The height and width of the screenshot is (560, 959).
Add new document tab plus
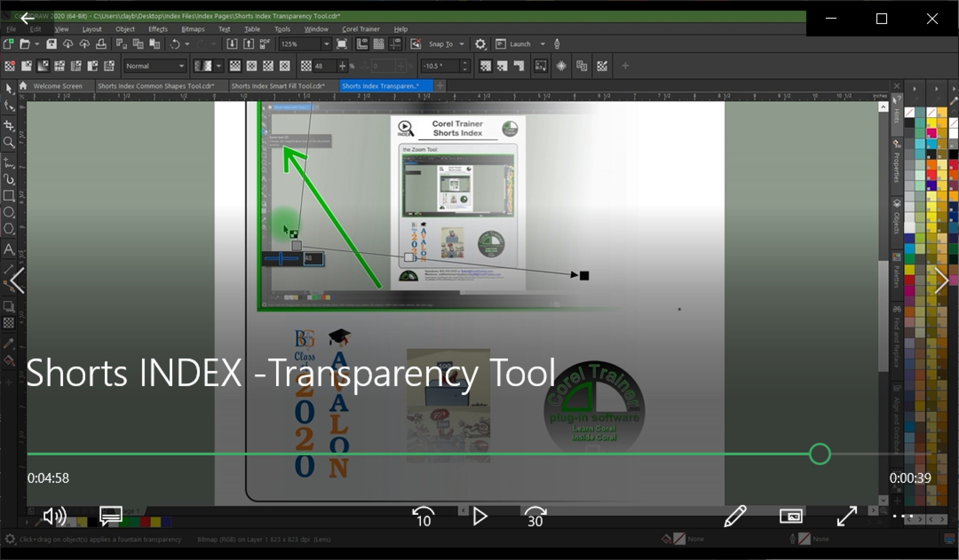(440, 86)
